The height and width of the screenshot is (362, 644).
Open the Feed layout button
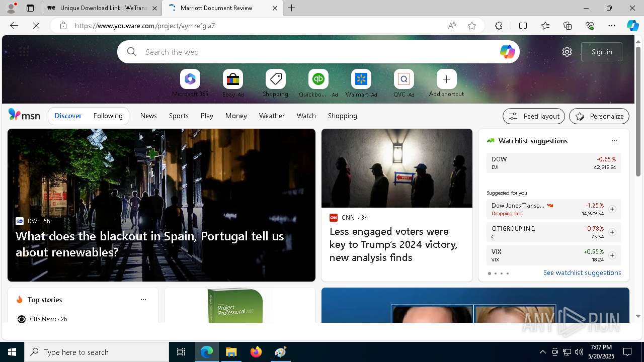(534, 116)
